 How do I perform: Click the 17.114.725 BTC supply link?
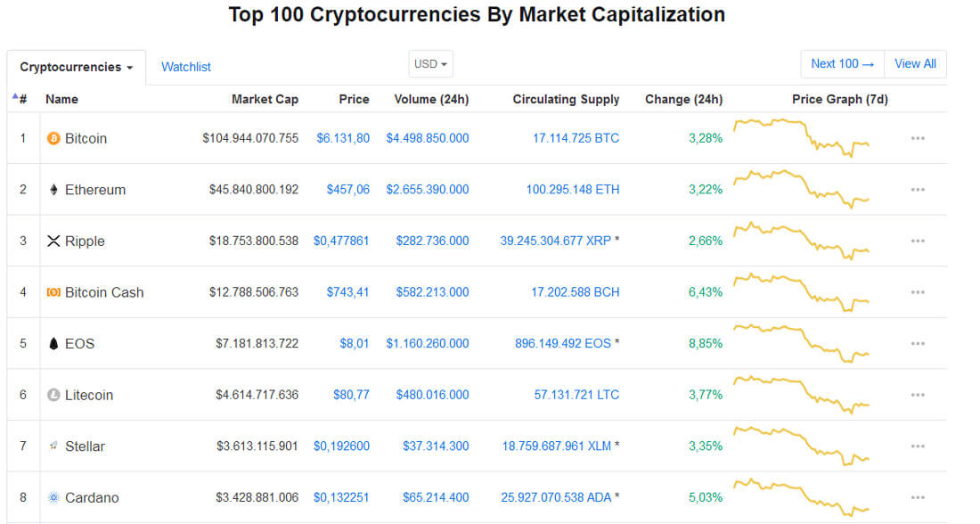pos(576,138)
